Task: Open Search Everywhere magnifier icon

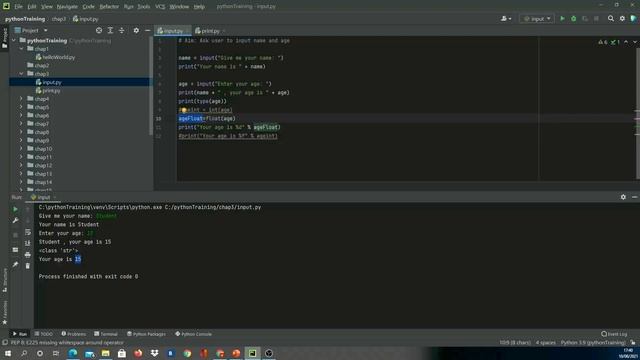Action: pyautogui.click(x=611, y=19)
